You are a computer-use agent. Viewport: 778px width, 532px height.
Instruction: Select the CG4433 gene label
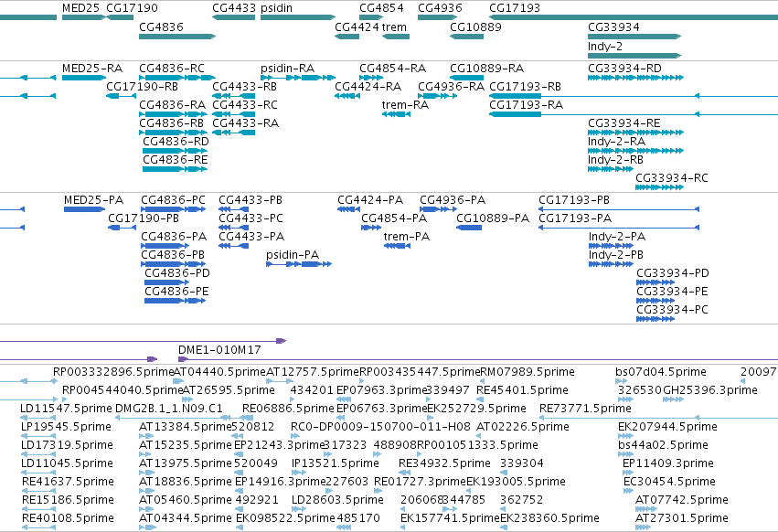pyautogui.click(x=234, y=8)
